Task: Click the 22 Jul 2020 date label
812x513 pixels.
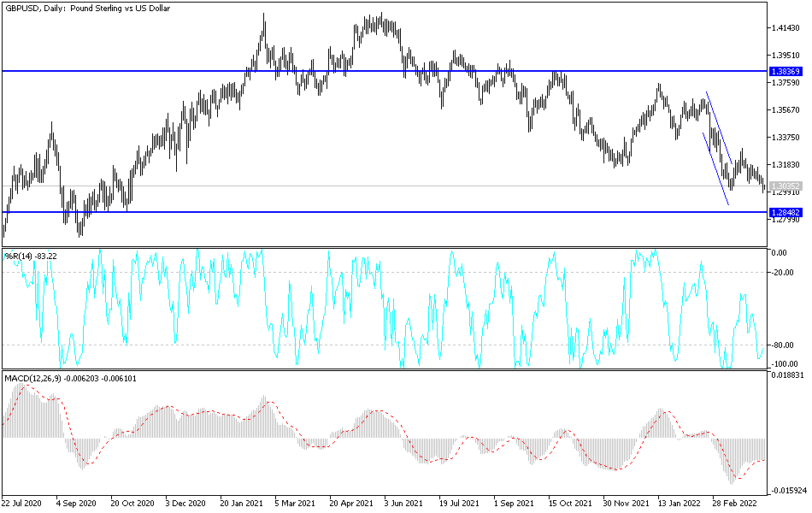Action: point(21,503)
